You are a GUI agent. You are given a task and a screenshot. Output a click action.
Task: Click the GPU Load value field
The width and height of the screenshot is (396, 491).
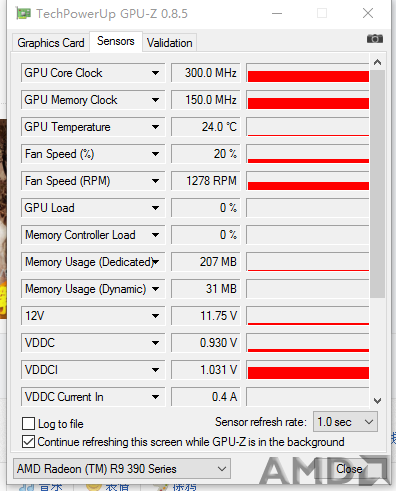[x=206, y=208]
